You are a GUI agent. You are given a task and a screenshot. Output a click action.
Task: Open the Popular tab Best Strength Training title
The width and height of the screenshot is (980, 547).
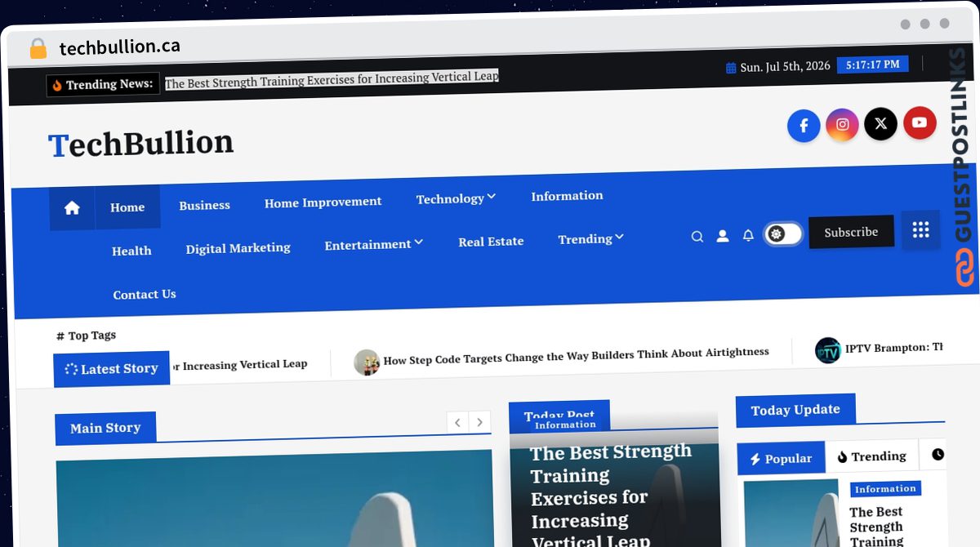point(876,526)
